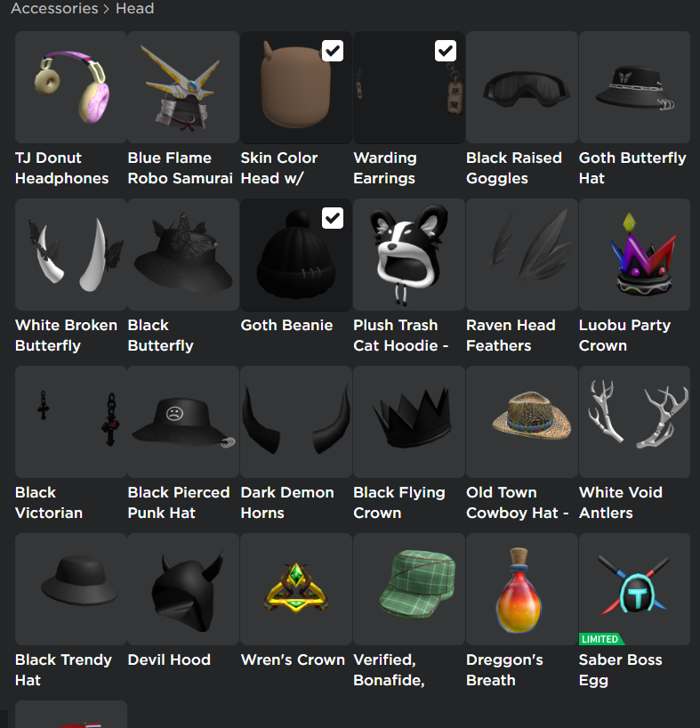Equip the Plush Trash Cat Hoodie
Screen dimensions: 700x728
tap(408, 255)
